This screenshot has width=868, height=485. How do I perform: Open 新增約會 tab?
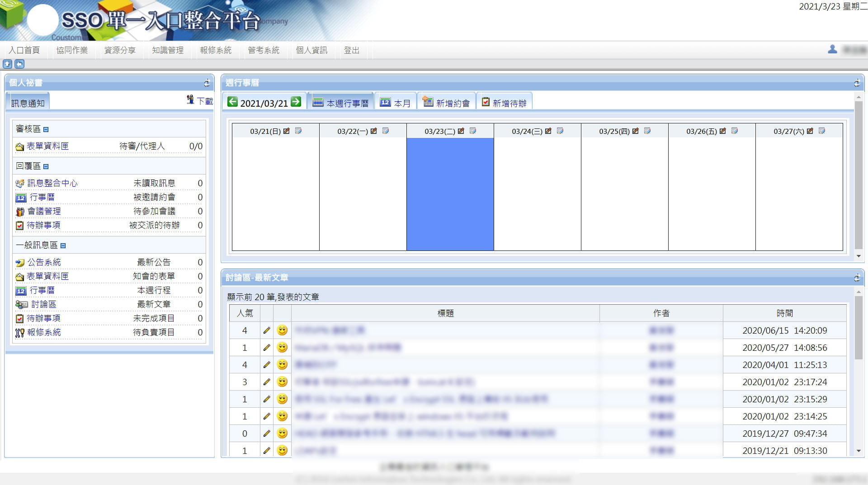(446, 103)
